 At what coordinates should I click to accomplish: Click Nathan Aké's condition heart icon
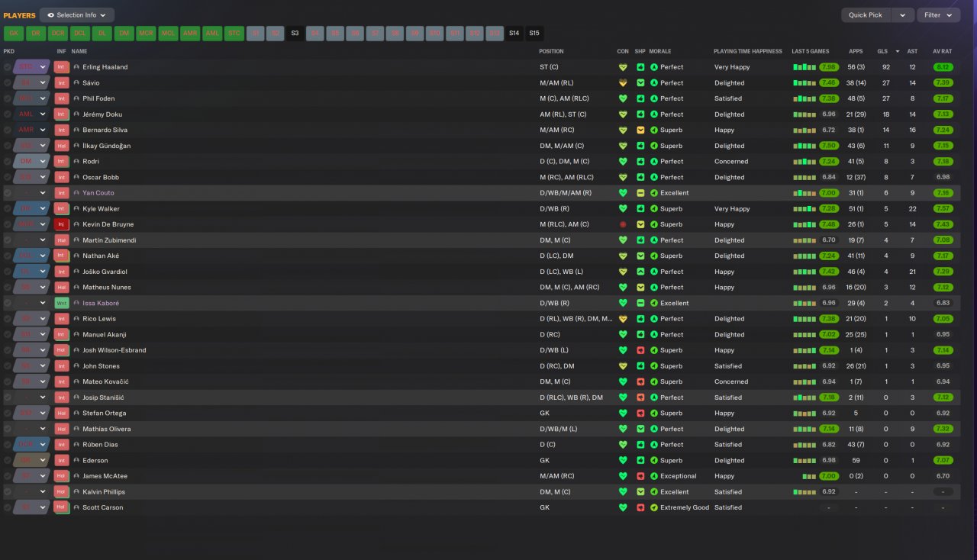tap(623, 256)
